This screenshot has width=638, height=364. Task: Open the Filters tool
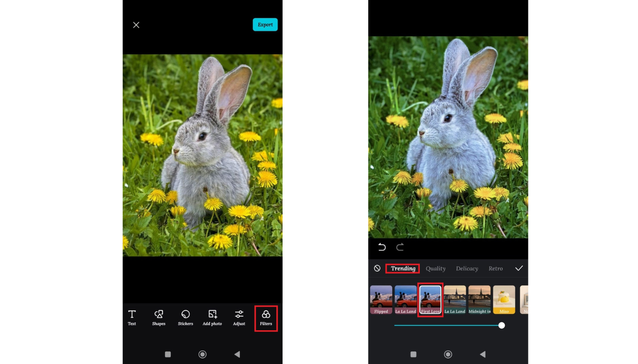(266, 318)
